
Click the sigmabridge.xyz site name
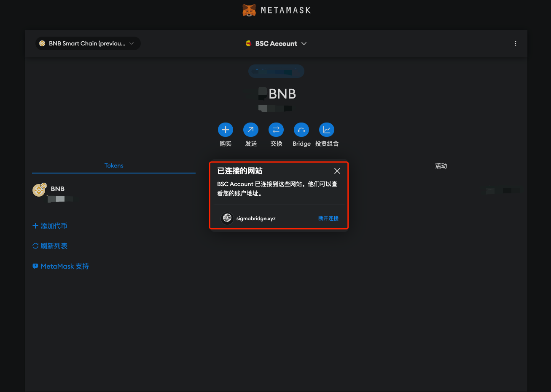256,219
